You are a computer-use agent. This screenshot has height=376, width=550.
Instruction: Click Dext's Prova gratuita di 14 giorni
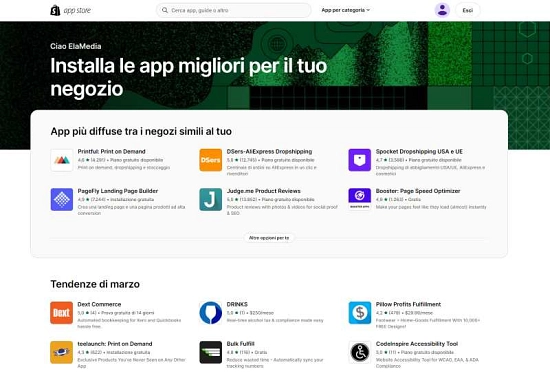128,313
